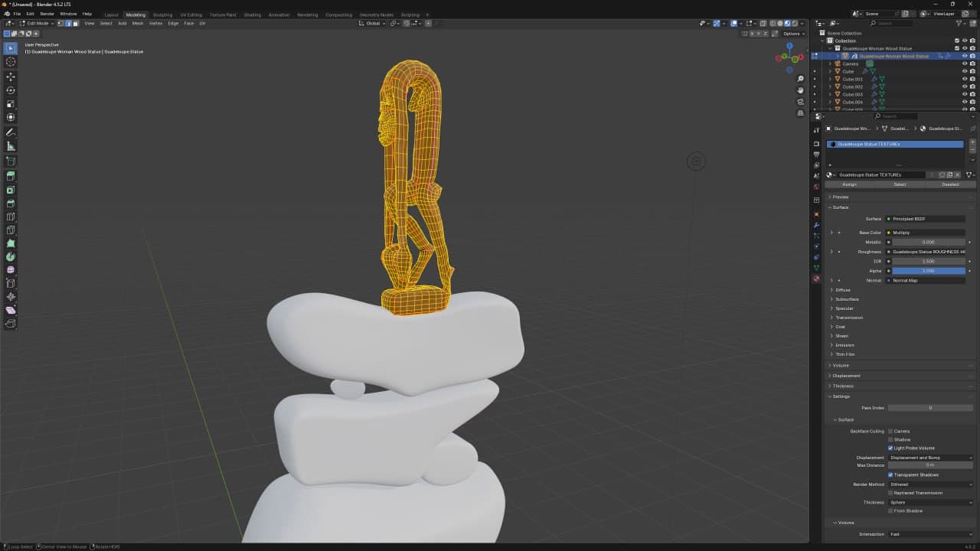The image size is (980, 551).
Task: Uncheck Transparent Shadows option
Action: (x=890, y=474)
